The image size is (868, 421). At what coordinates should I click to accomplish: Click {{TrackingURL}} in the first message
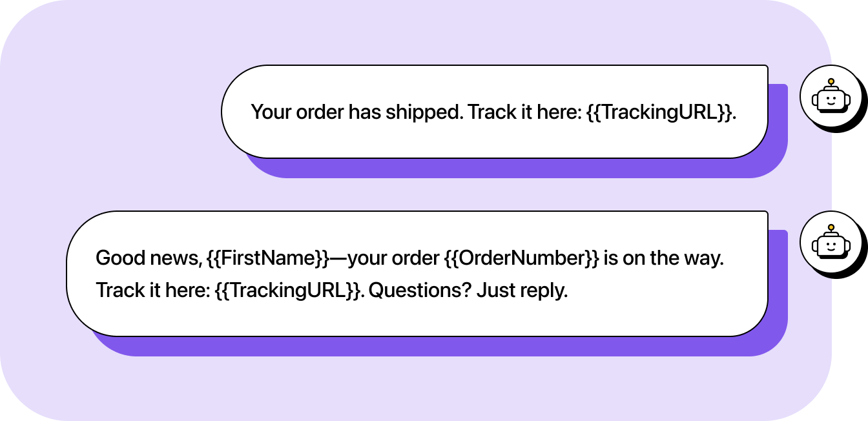coord(660,112)
